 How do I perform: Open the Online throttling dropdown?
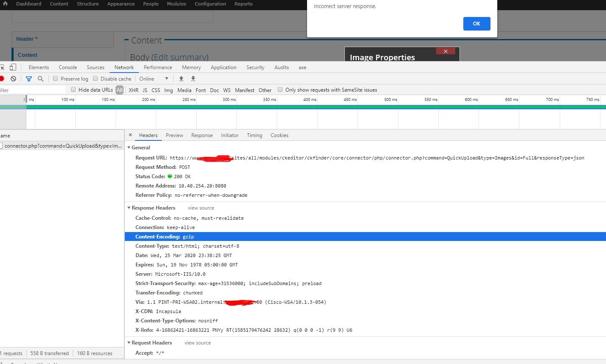(153, 78)
